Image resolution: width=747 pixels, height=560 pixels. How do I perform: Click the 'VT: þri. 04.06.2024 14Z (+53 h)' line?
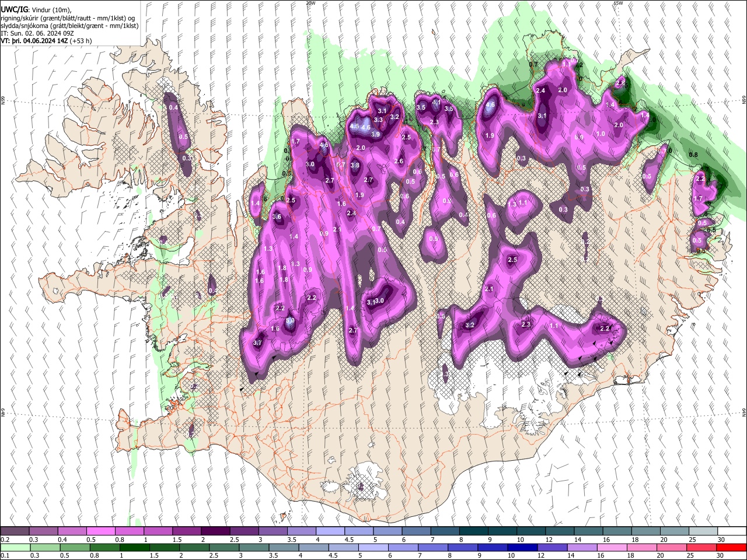click(47, 41)
